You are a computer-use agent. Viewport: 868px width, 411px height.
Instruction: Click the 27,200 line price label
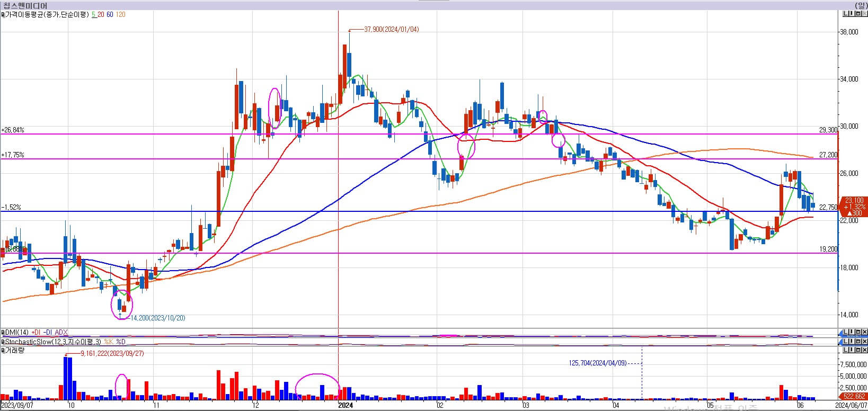click(828, 155)
